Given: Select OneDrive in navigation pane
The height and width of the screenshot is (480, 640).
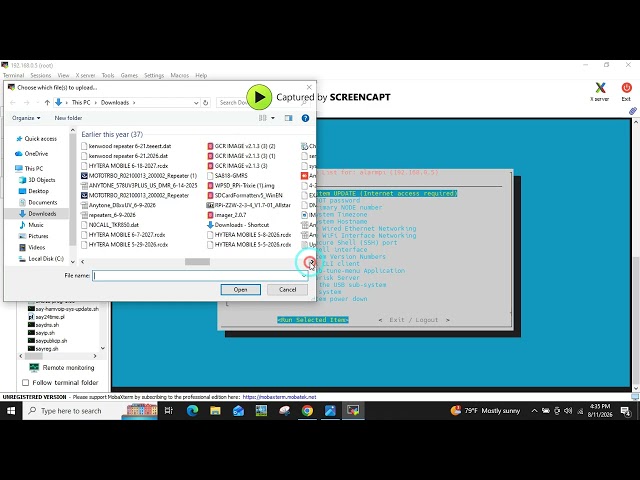Looking at the screenshot, I should (32, 153).
